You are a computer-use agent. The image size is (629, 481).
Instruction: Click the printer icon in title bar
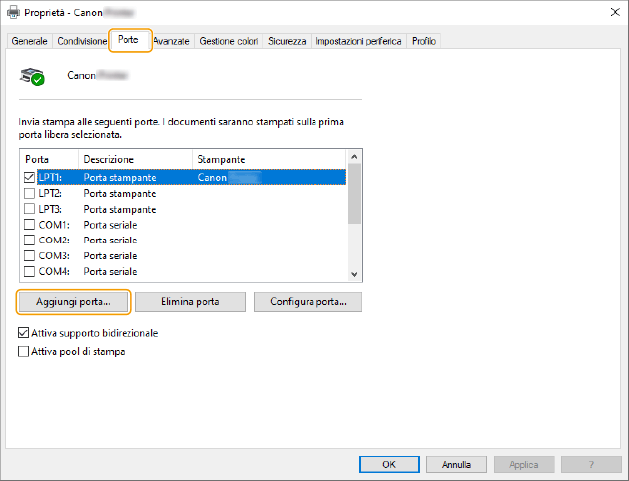pos(12,12)
